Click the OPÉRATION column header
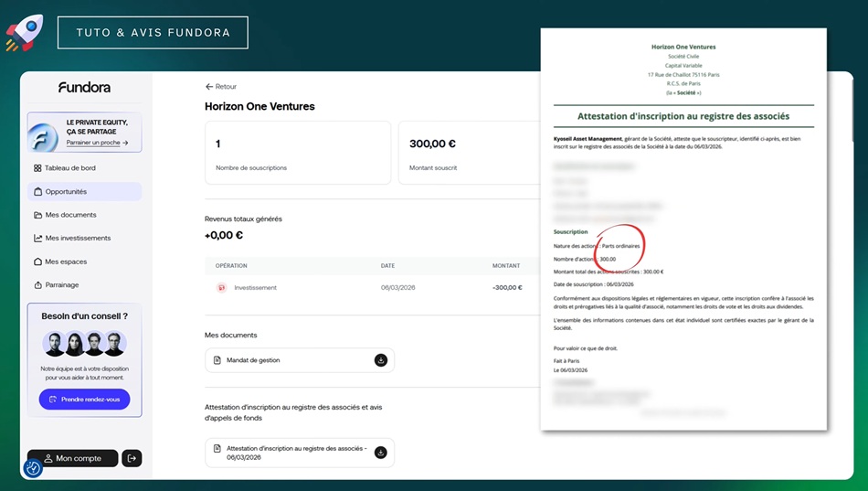The width and height of the screenshot is (868, 491). tap(231, 266)
